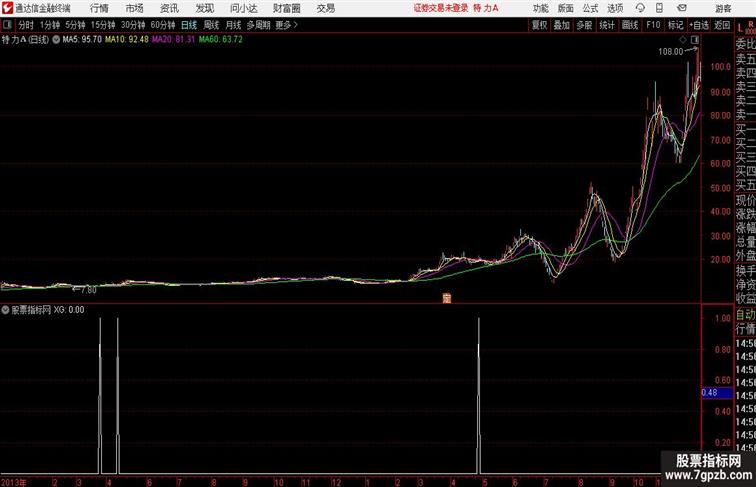756x487 pixels.
Task: Expand 更多 periods chevron
Action: tap(286, 25)
